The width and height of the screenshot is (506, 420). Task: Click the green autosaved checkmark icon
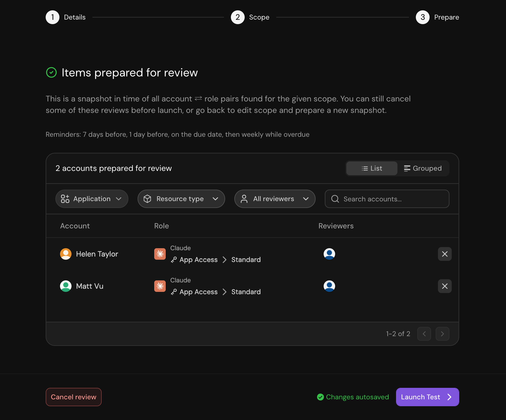(320, 397)
